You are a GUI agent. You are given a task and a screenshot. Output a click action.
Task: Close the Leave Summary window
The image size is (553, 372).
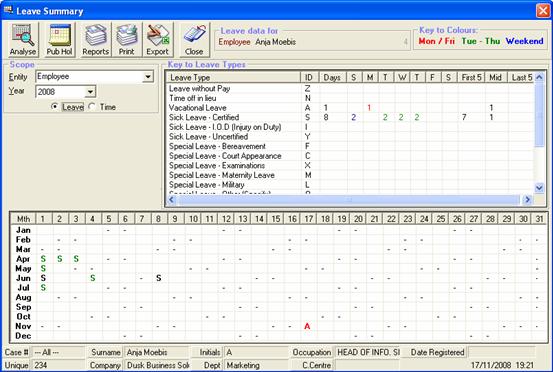[x=543, y=11]
